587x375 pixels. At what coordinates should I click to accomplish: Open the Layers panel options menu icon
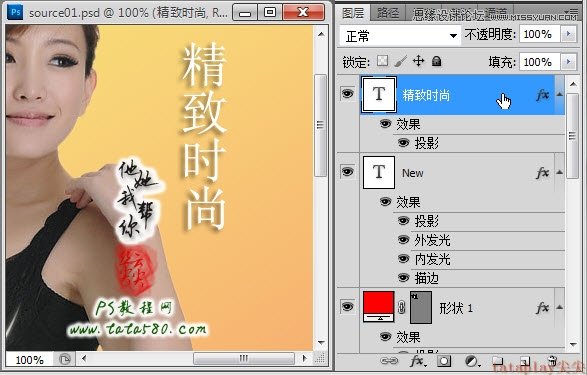coord(573,12)
